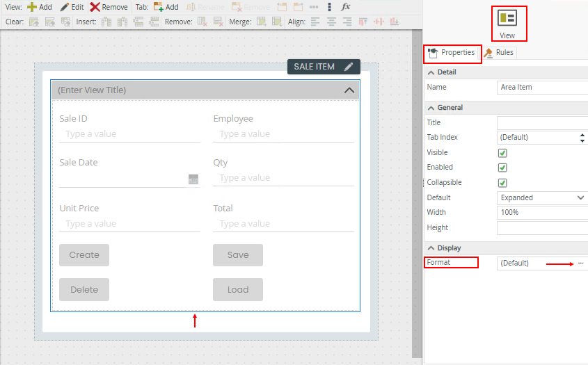Viewport: 588px width, 365px height.
Task: Click the Align right icon
Action: tap(347, 22)
